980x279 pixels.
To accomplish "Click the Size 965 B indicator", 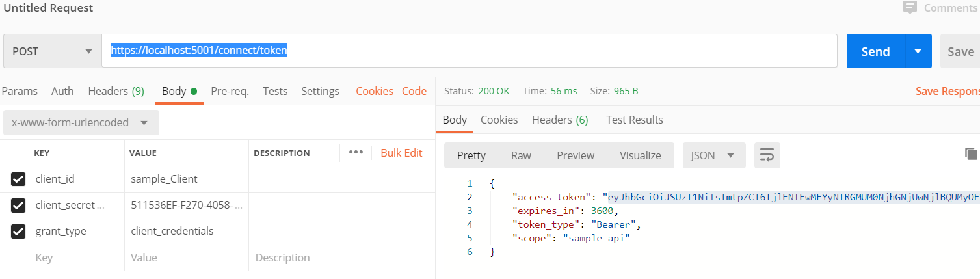I will point(614,91).
